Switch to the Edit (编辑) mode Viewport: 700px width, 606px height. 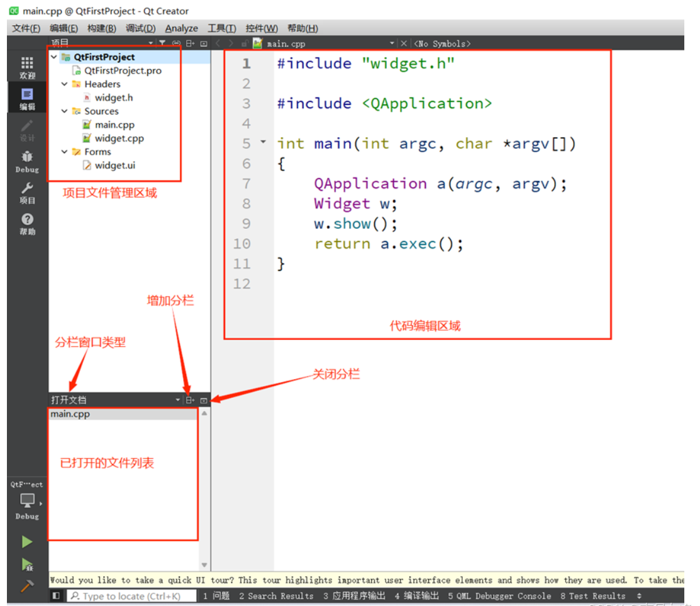(x=27, y=99)
